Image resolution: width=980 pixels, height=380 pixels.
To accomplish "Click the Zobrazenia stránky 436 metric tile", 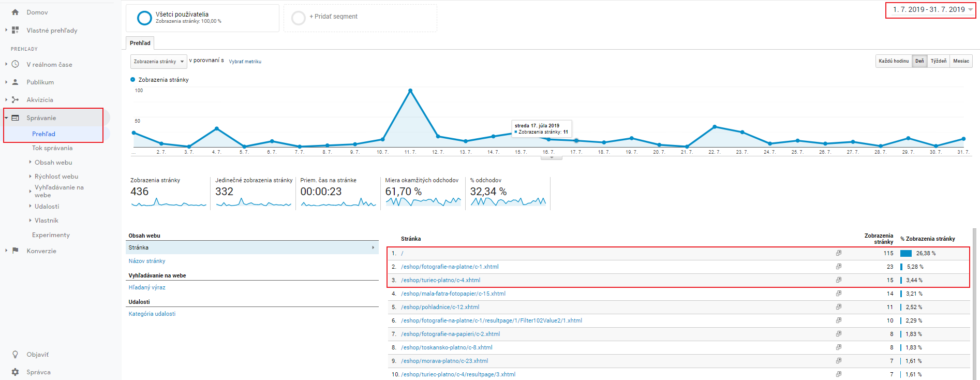I will 168,193.
